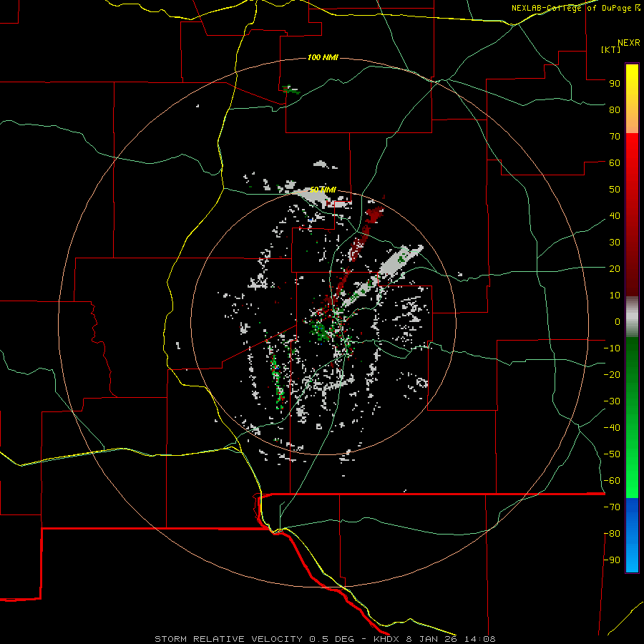Click the -70 value on the velocity scale

click(x=612, y=507)
